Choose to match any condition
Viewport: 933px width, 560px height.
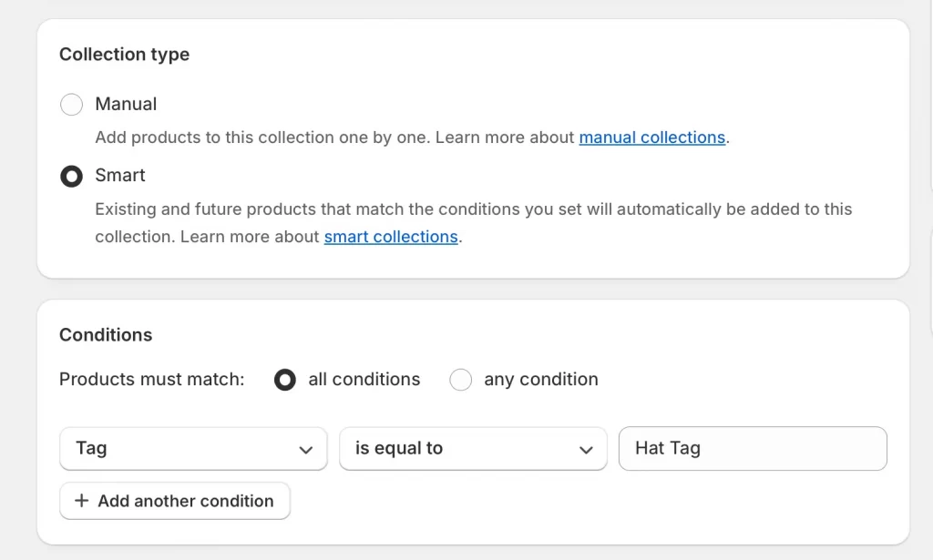[461, 379]
